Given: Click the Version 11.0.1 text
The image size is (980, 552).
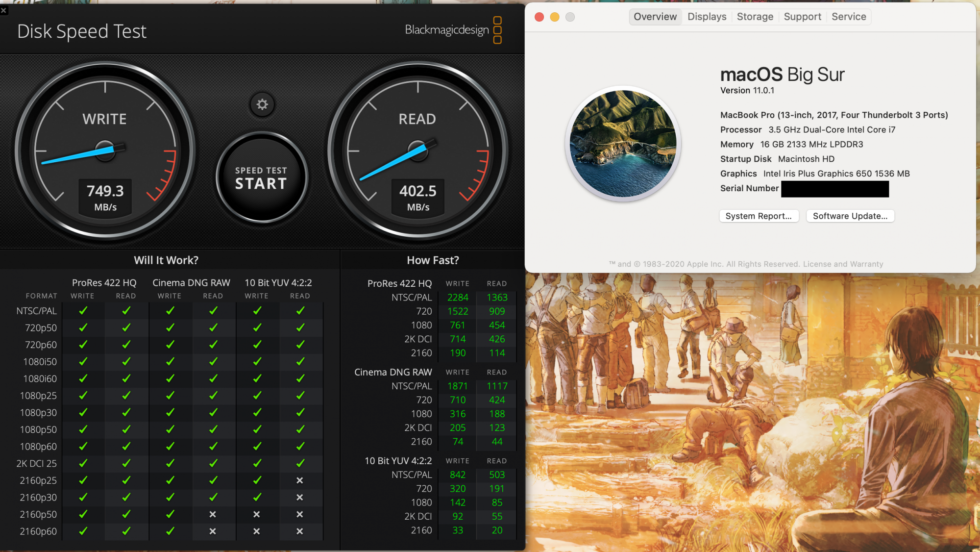Looking at the screenshot, I should pos(747,91).
